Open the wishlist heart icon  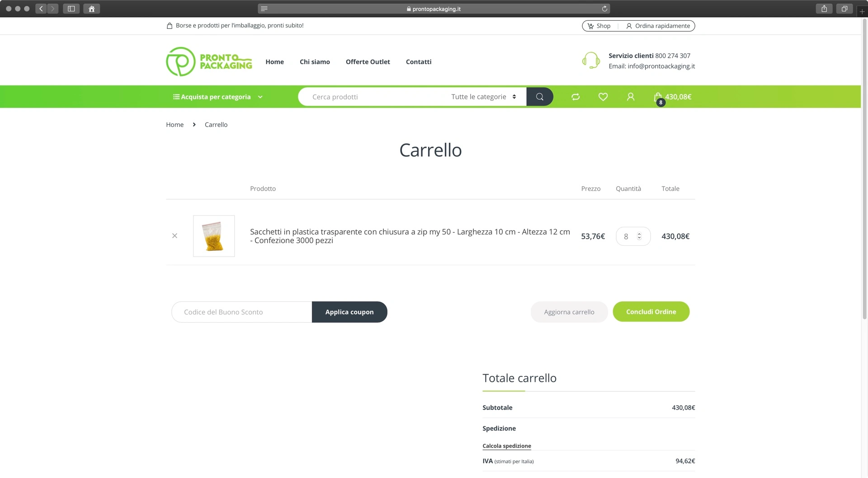coord(603,97)
